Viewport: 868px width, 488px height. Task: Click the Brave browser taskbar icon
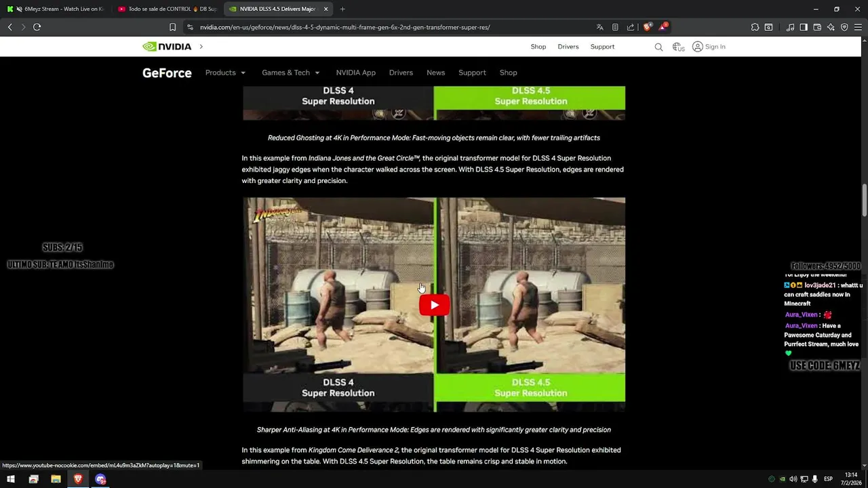coord(78,479)
